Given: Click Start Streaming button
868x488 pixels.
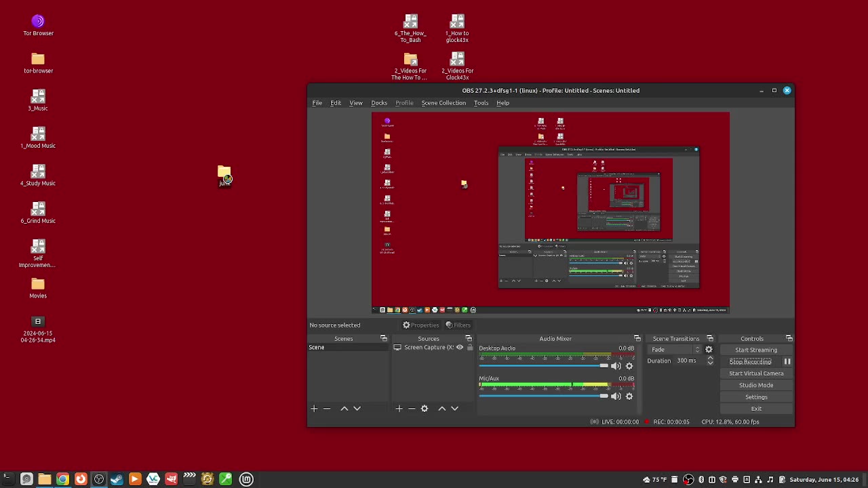Looking at the screenshot, I should pos(756,350).
